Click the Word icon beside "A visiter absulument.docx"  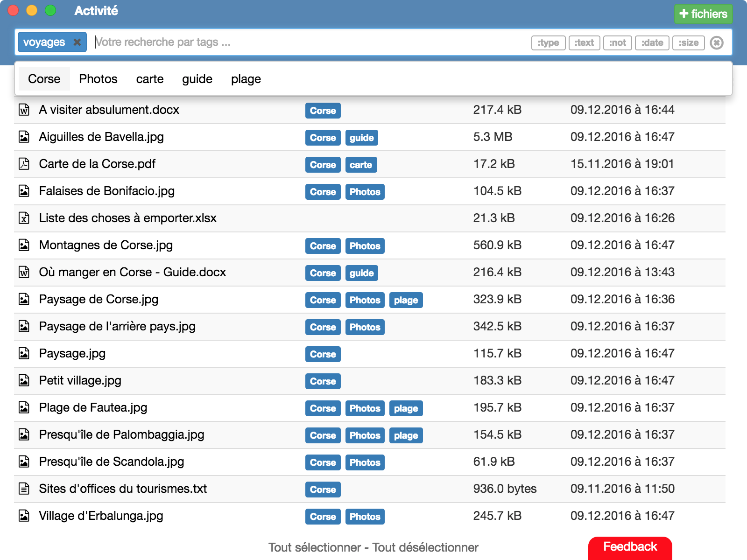(25, 110)
